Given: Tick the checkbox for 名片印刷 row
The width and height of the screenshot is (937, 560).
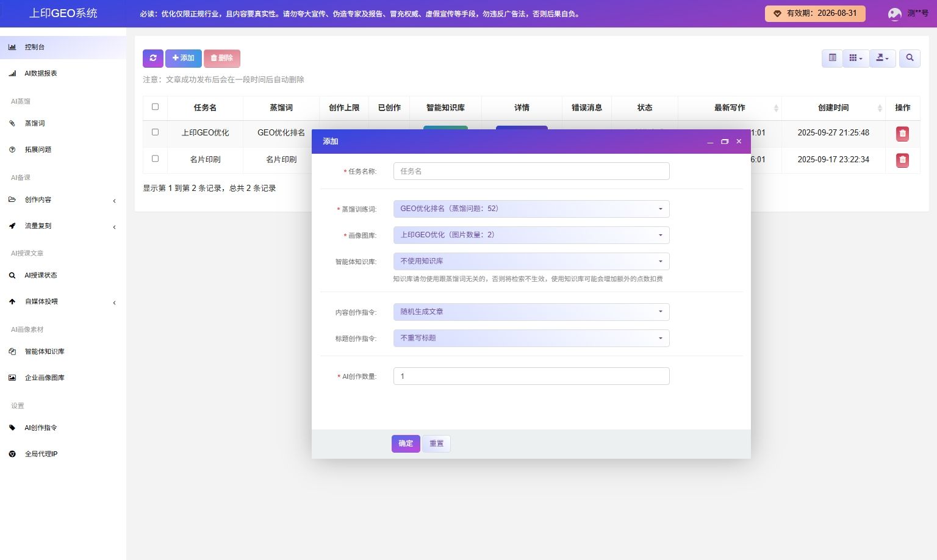Looking at the screenshot, I should (x=155, y=159).
